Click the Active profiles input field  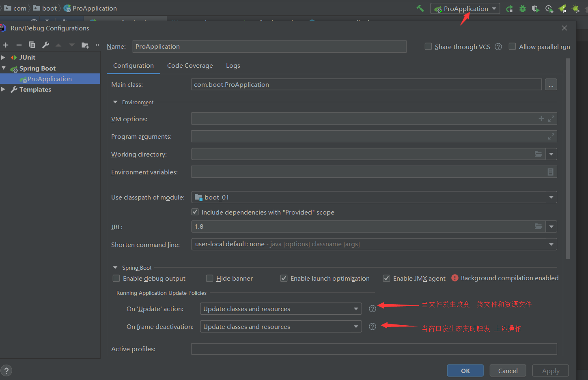click(374, 349)
